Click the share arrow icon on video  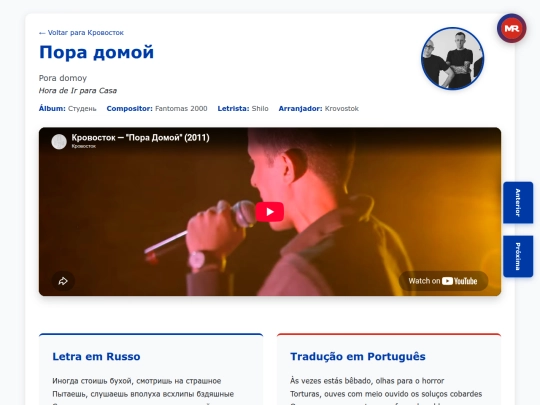coord(63,281)
